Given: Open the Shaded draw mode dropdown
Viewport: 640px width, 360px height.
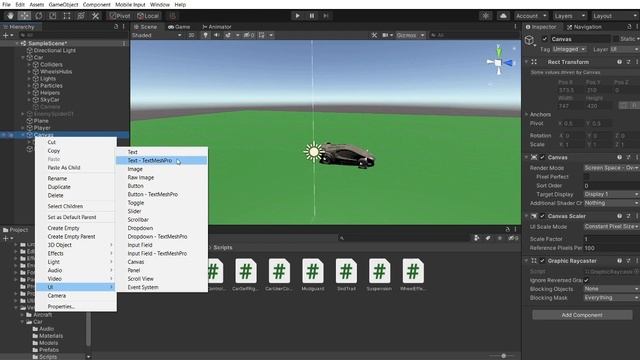Looking at the screenshot, I should (156, 35).
